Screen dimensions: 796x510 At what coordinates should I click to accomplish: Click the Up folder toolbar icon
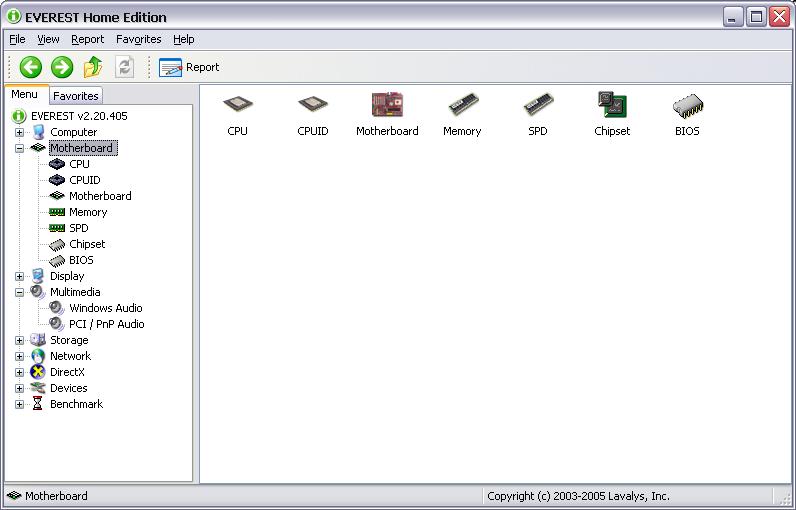[93, 67]
